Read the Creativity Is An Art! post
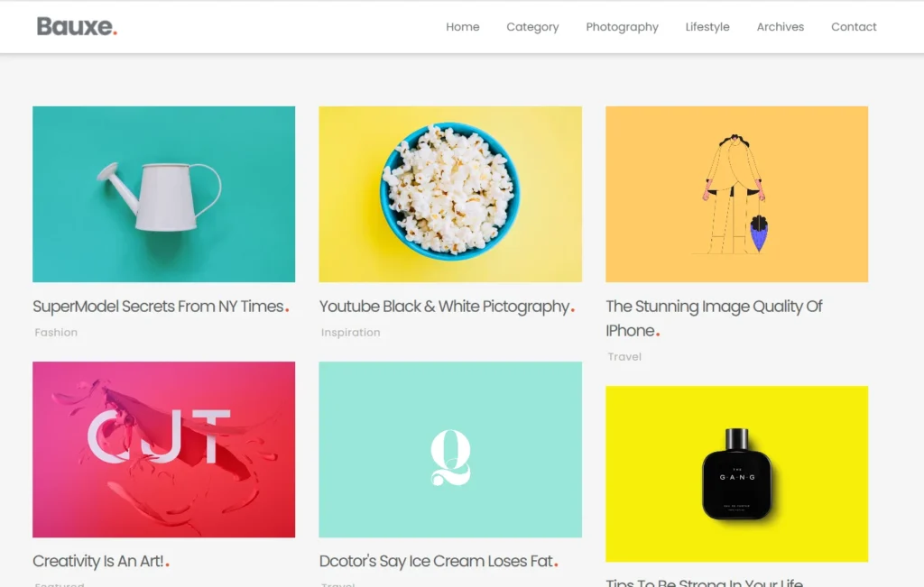This screenshot has height=587, width=924. 98,561
